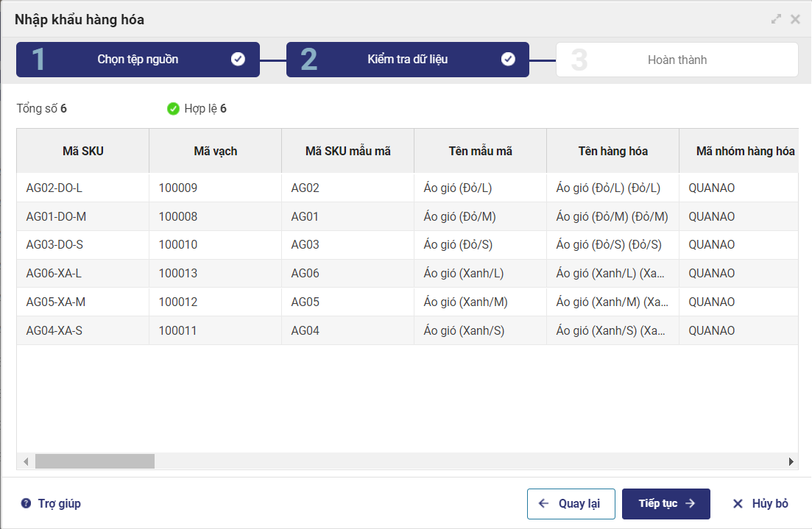Click model SKU cell AG03
This screenshot has width=812, height=529.
point(348,244)
